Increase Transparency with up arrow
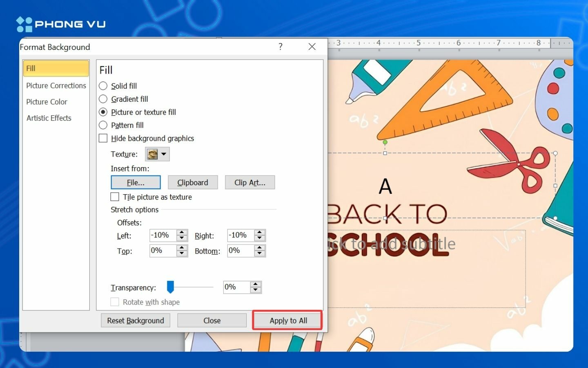 [256, 284]
